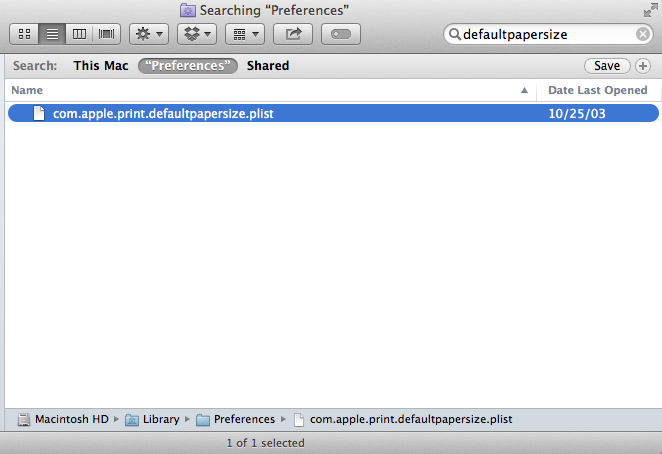Switch to column view
Screen dimensions: 662x454
click(x=79, y=34)
